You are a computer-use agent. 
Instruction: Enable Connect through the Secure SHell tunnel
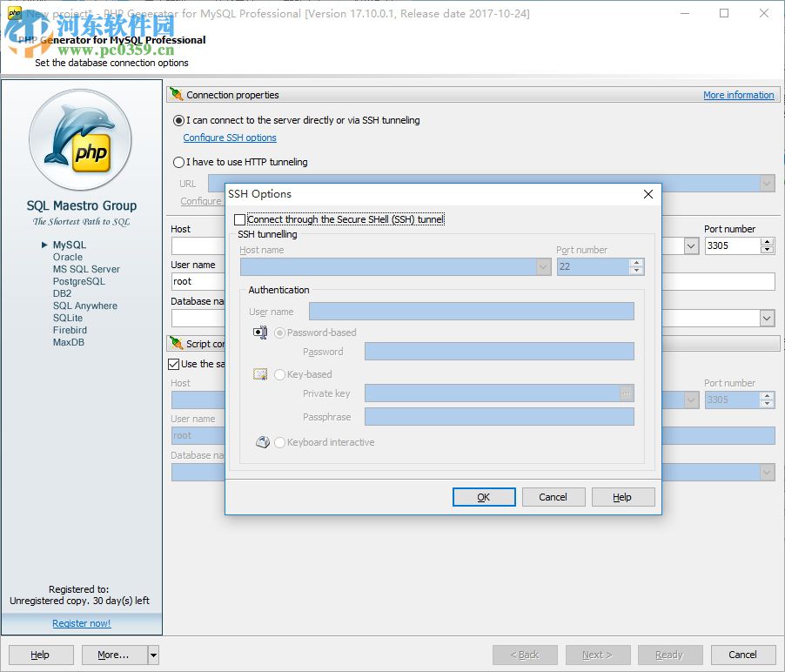239,219
